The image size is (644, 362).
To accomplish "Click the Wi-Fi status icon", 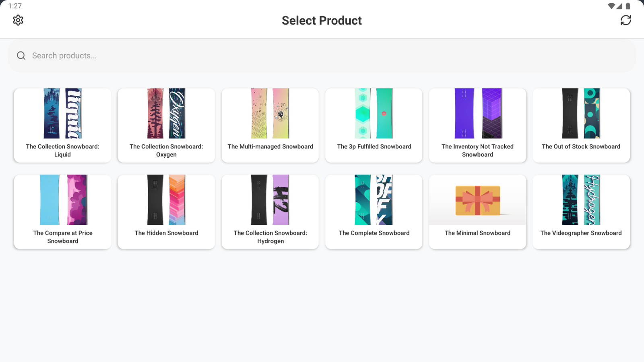I will pos(611,6).
